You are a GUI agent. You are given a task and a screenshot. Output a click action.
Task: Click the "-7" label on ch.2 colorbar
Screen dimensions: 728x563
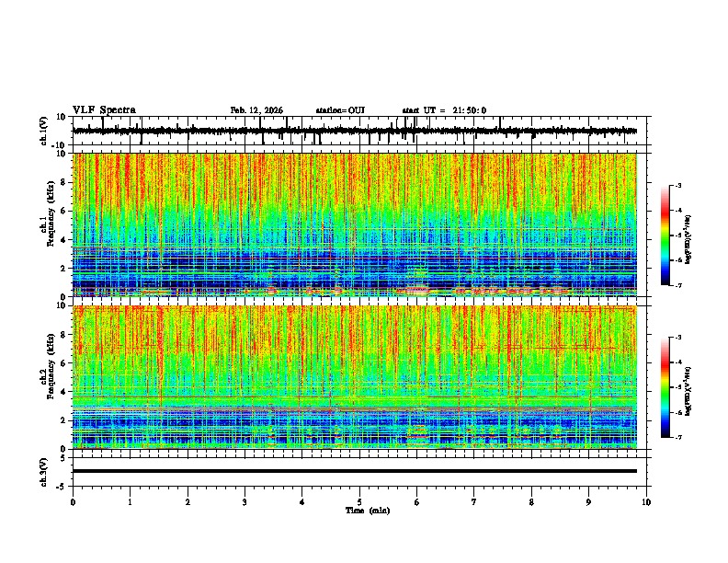[x=677, y=437]
